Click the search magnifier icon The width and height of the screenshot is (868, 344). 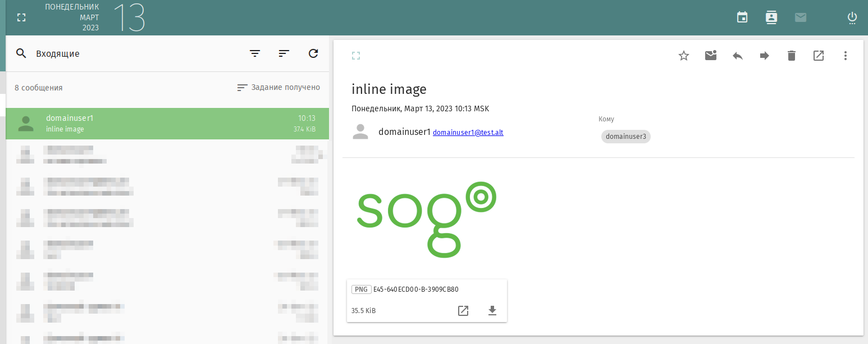click(x=21, y=54)
